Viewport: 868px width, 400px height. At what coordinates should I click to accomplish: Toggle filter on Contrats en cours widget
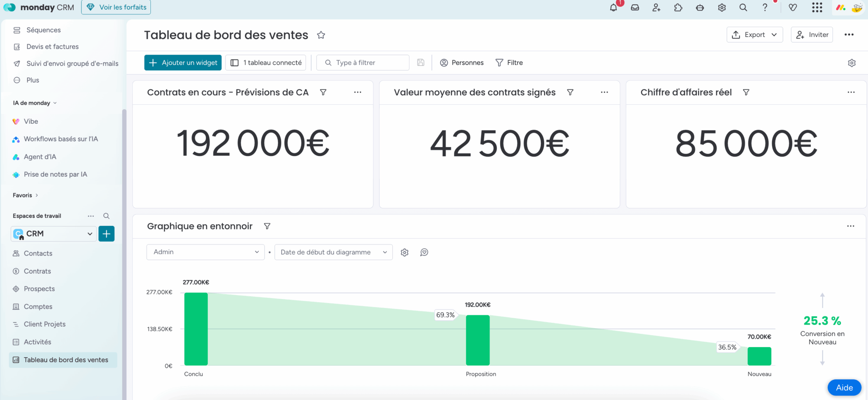pos(323,92)
